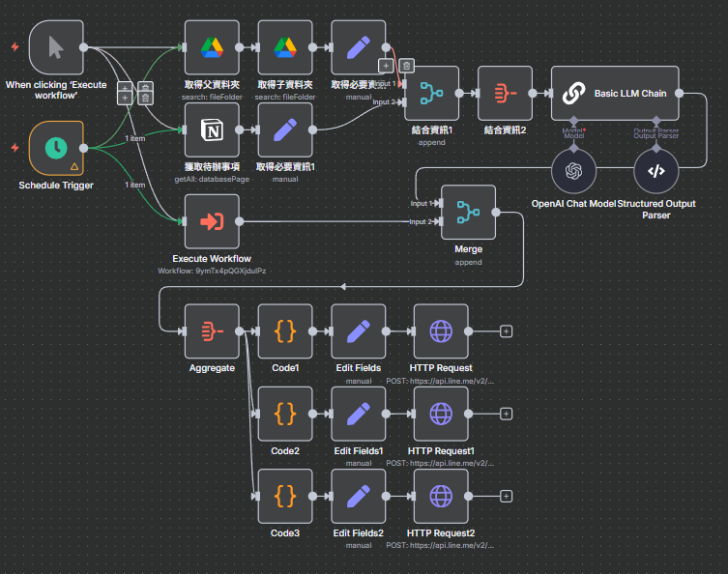Click the 'Execute Workflow' label
Viewport: 728px width, 574px height.
(x=212, y=258)
